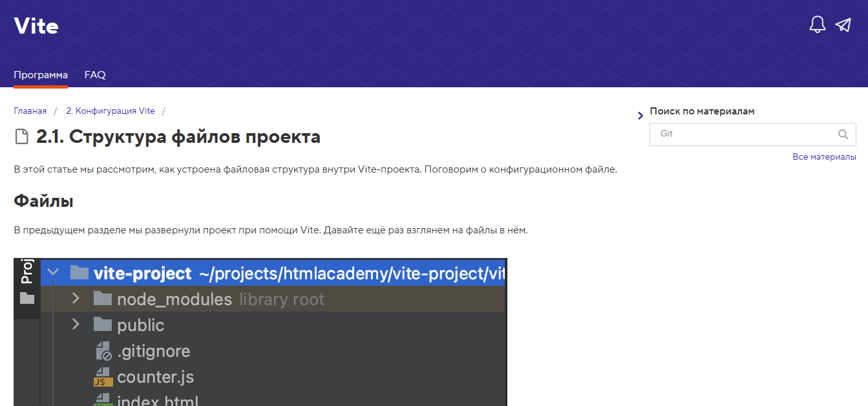Click the heading 2.1. Структура файлов проекта
Image resolution: width=868 pixels, height=406 pixels.
coord(178,137)
